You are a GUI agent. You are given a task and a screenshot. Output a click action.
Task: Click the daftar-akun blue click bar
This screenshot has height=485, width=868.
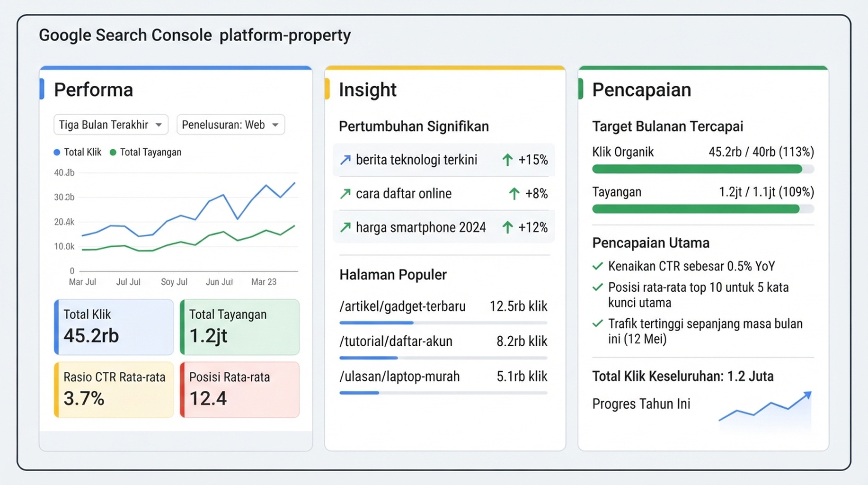pos(369,358)
